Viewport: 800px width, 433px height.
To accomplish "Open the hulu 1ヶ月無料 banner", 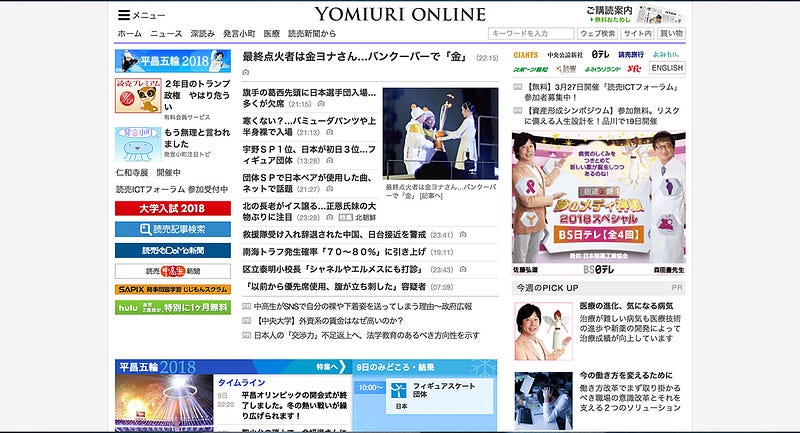I will (172, 307).
